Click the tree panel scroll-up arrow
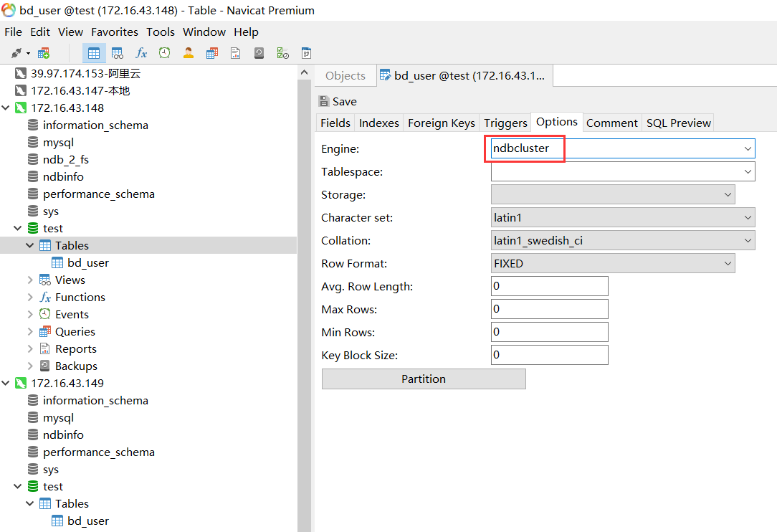This screenshot has width=777, height=532. 304,72
